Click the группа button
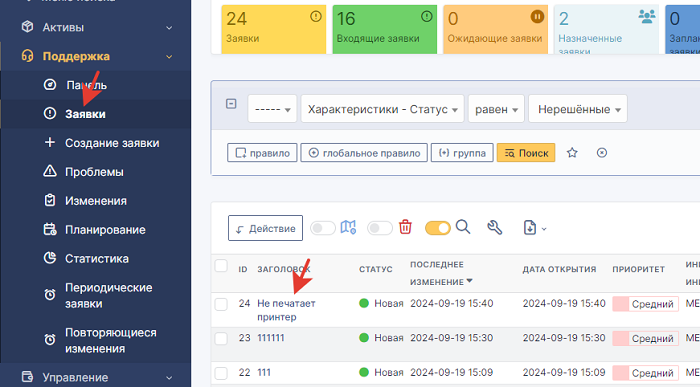The image size is (700, 387). [x=462, y=153]
